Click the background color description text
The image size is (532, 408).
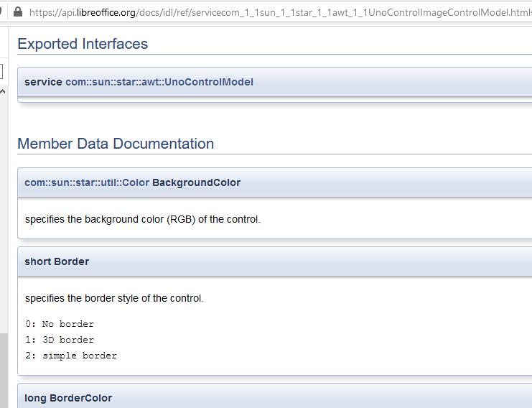click(x=142, y=219)
